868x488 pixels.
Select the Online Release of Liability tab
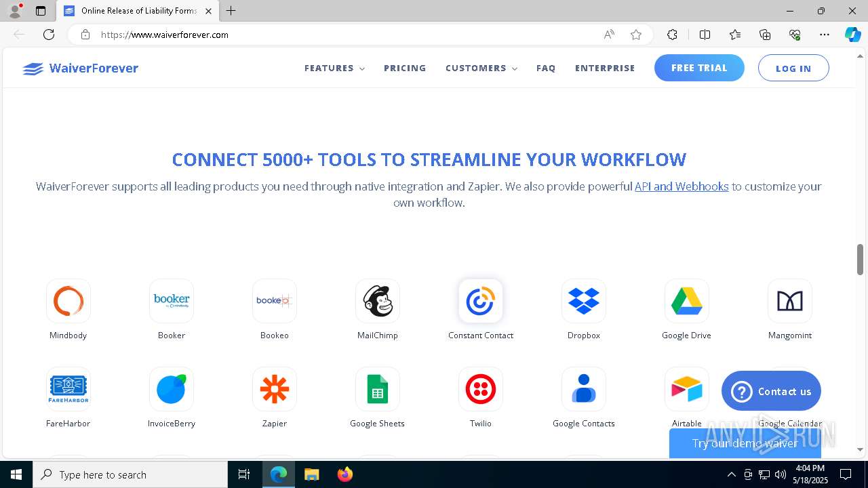click(138, 11)
